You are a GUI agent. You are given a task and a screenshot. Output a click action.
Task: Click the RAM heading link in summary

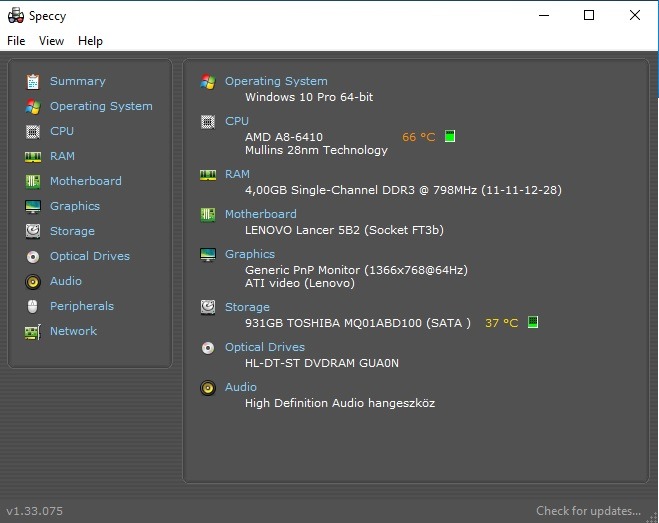[x=237, y=174]
